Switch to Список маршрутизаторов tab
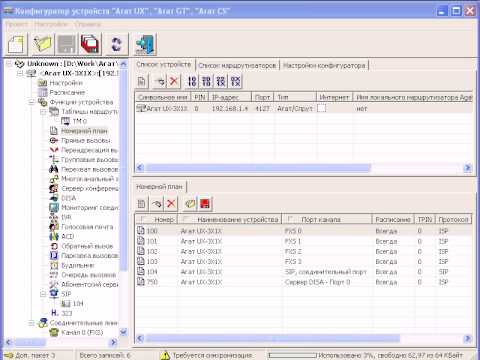 (237, 65)
